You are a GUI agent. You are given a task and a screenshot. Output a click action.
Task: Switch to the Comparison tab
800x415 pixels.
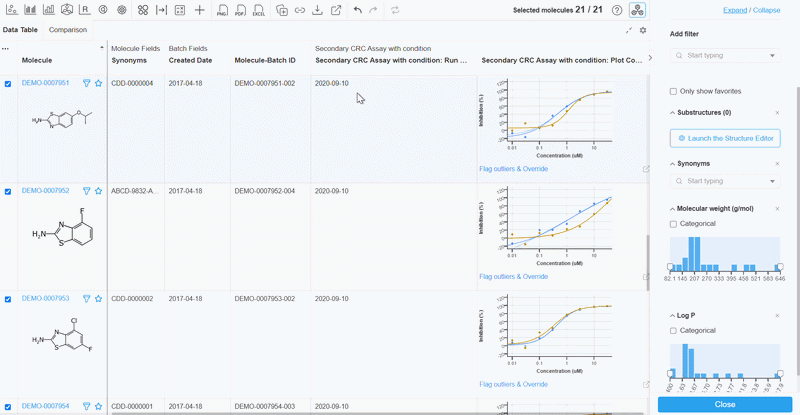(x=68, y=30)
